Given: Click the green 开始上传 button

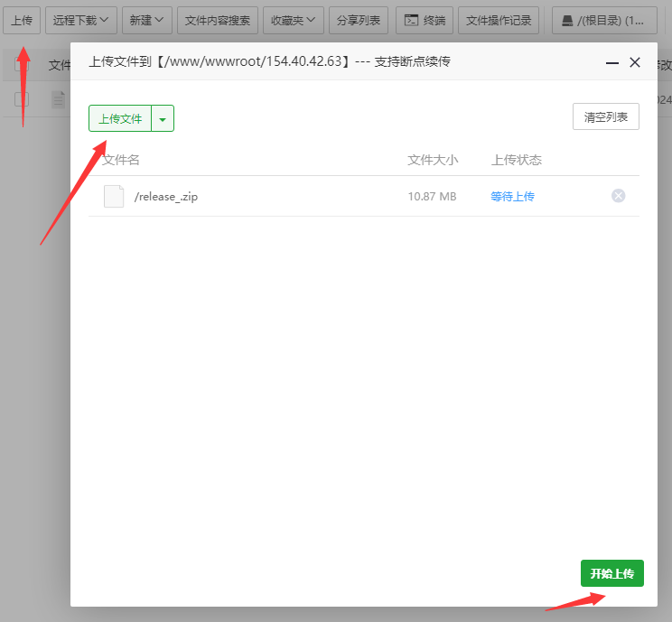Looking at the screenshot, I should coord(611,573).
